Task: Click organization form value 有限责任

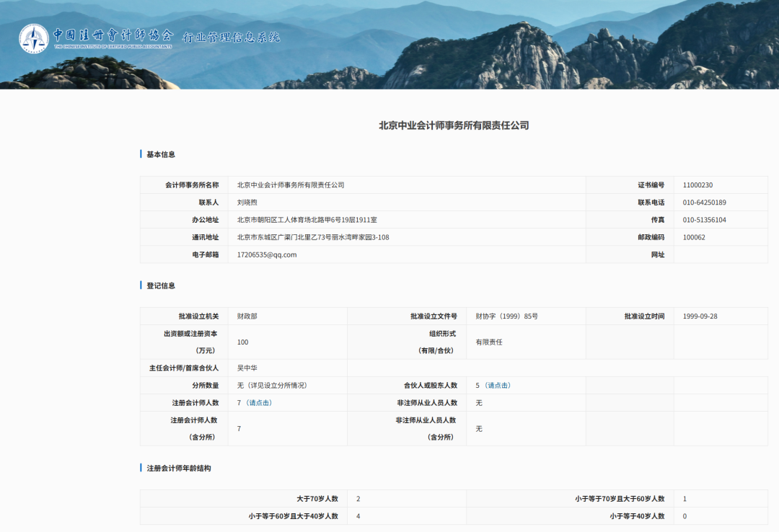Action: pyautogui.click(x=489, y=342)
